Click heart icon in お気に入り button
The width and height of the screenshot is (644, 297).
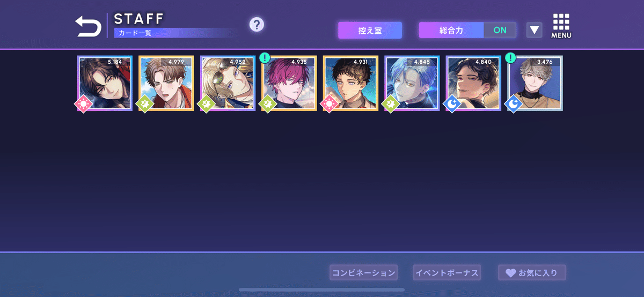tap(510, 273)
